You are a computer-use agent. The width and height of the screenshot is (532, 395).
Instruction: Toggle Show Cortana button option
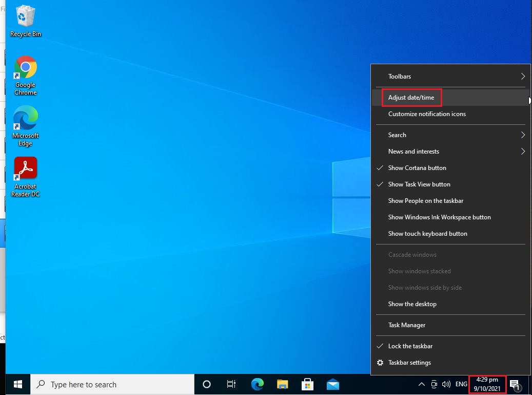(417, 167)
